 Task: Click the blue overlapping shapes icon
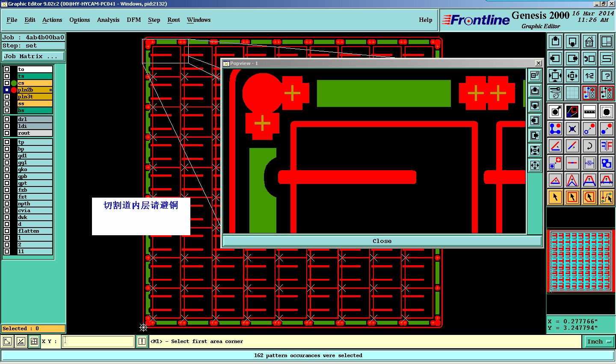pos(607,163)
